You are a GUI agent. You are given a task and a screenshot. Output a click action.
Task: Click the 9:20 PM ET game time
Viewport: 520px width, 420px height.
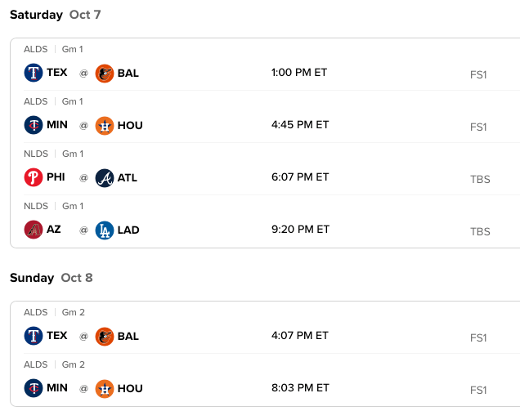coord(300,230)
